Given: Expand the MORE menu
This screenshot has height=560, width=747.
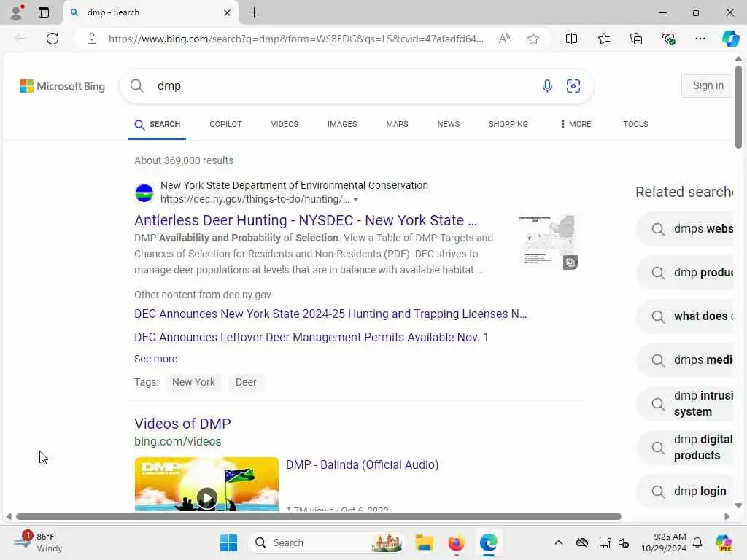Looking at the screenshot, I should pos(576,124).
